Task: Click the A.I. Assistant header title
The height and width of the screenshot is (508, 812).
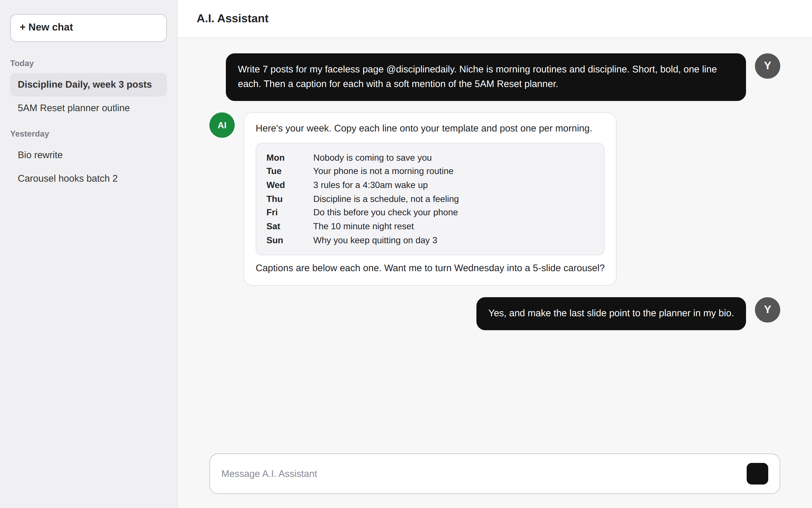Action: (232, 18)
